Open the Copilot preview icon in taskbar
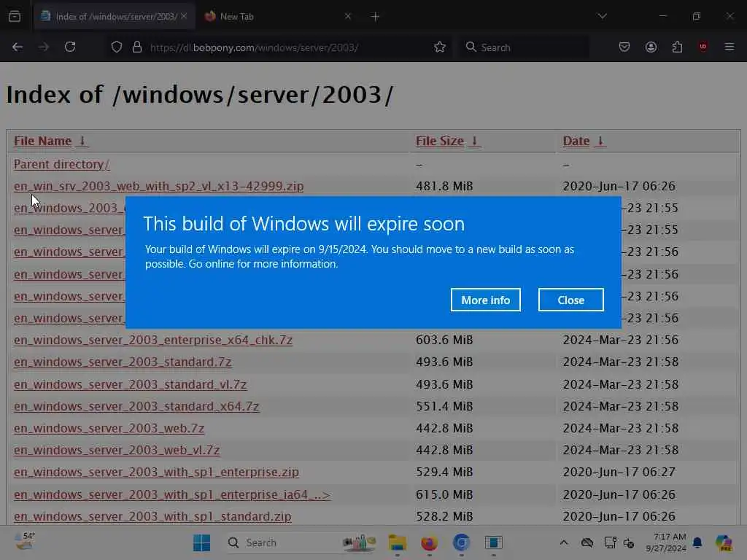The height and width of the screenshot is (560, 747). tap(724, 542)
